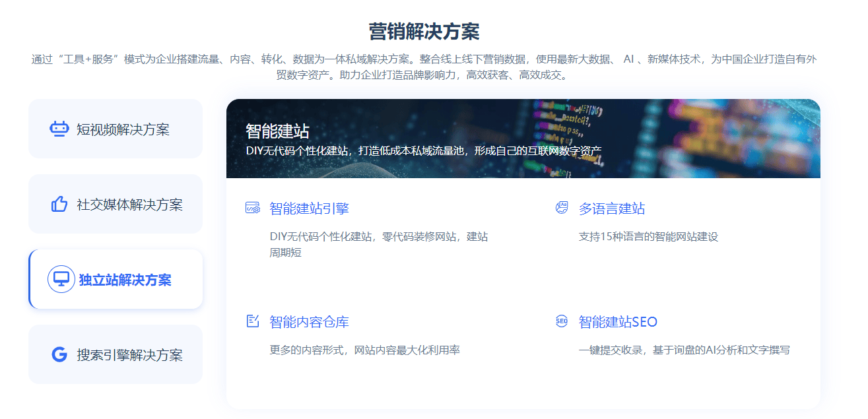Click the 支持15种语言的智能网站建设 description
This screenshot has width=868, height=419.
point(648,236)
